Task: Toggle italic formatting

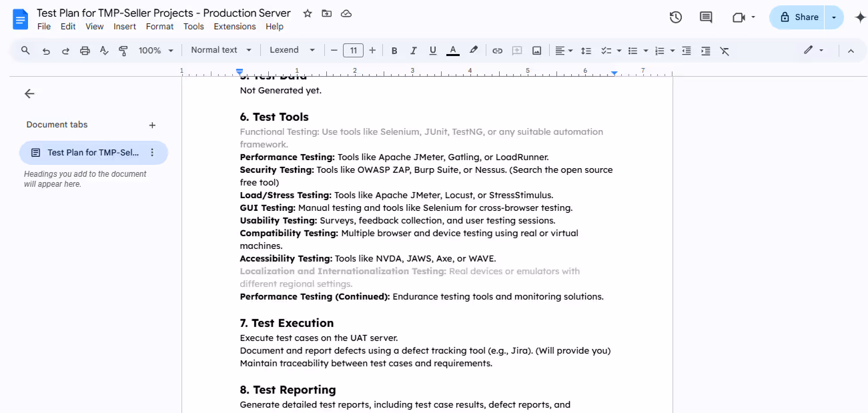Action: point(414,50)
